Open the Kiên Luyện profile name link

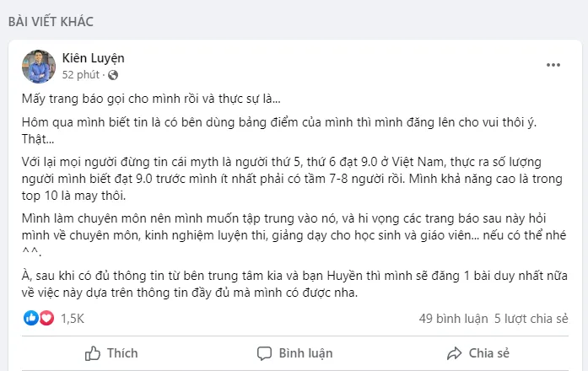point(93,58)
